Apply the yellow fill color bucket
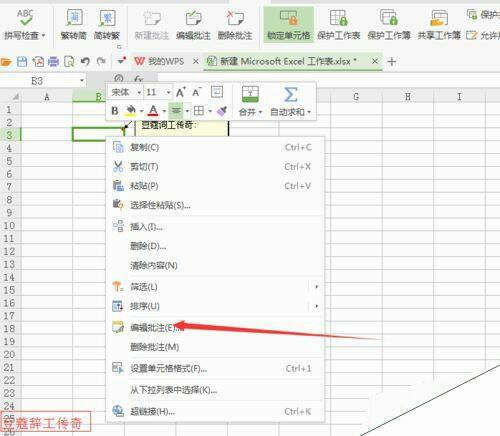Image resolution: width=500 pixels, height=436 pixels. (x=131, y=110)
